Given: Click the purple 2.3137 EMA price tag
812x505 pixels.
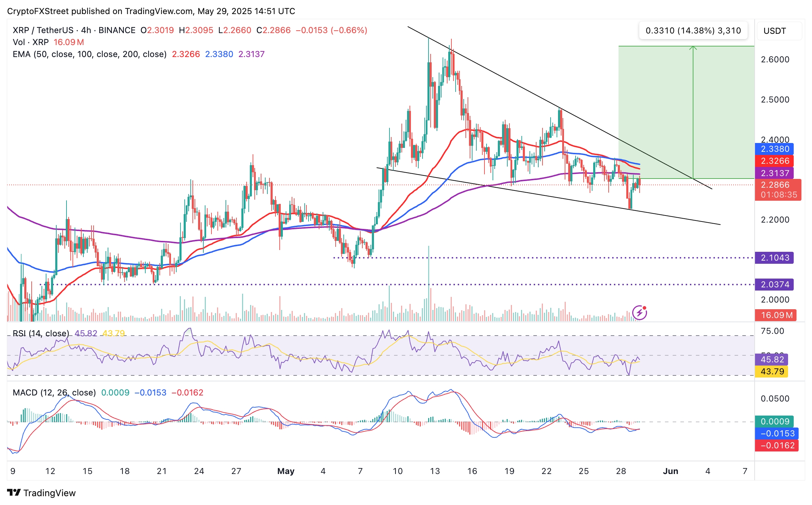Looking at the screenshot, I should 774,173.
